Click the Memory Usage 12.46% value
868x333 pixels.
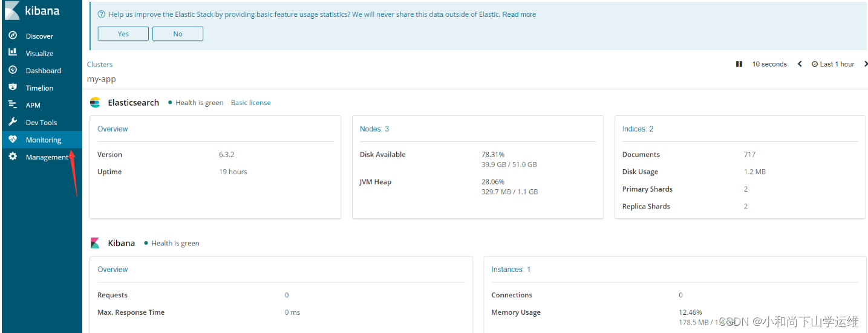691,312
